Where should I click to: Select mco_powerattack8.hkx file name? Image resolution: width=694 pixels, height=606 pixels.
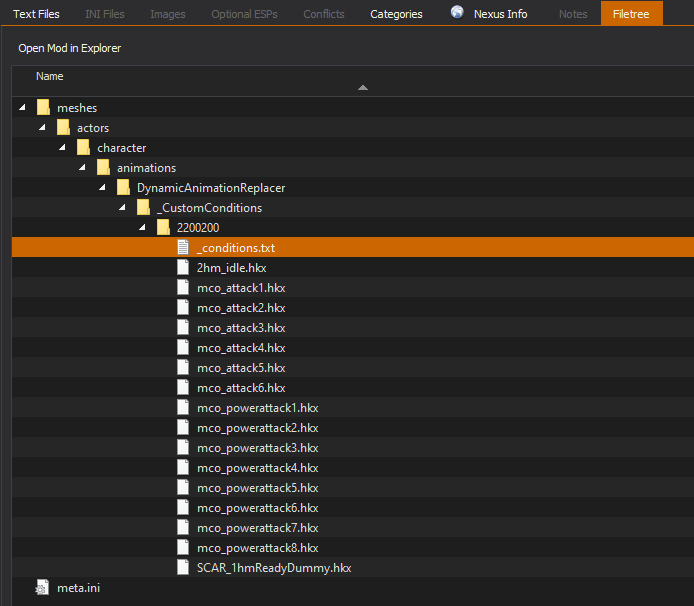point(258,548)
